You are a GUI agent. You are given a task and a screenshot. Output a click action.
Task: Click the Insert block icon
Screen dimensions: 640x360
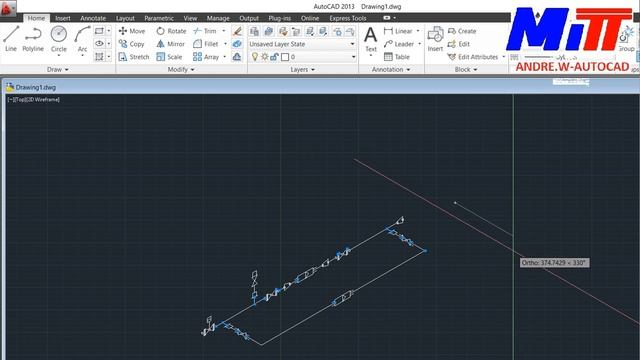click(x=435, y=40)
